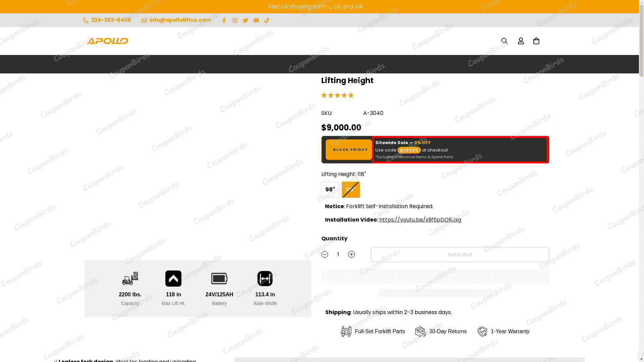Open the user account icon
The image size is (644, 362).
point(521,41)
